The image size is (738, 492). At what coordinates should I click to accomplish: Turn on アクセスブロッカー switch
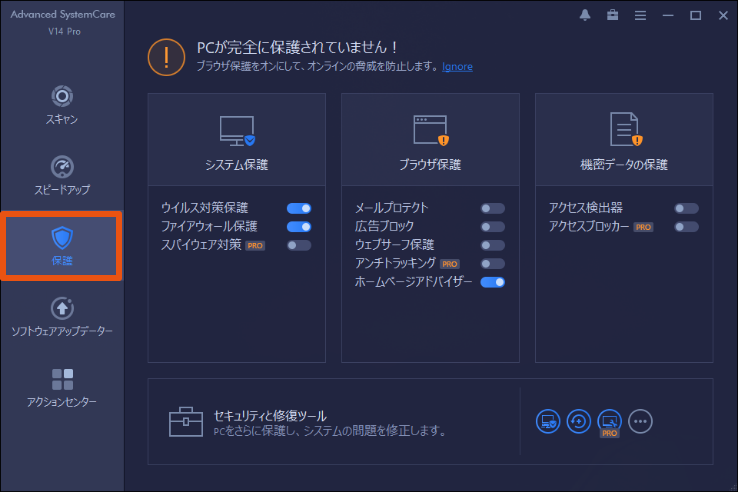pyautogui.click(x=686, y=226)
